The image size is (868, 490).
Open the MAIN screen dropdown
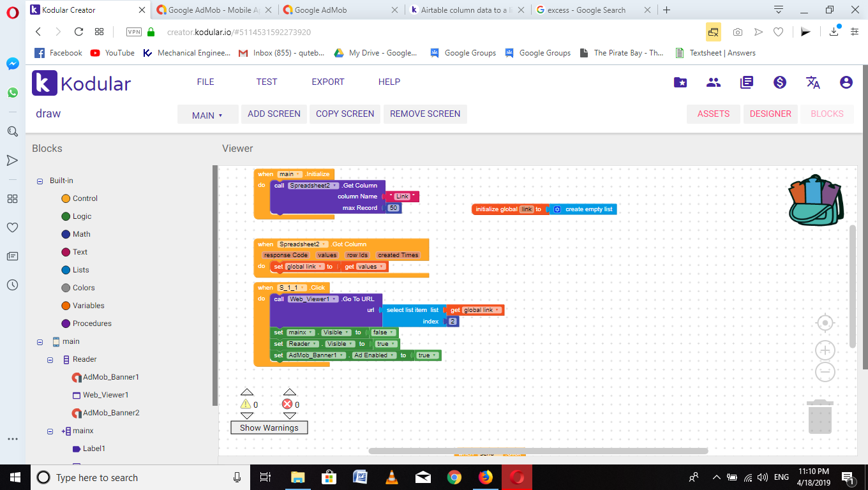point(207,115)
